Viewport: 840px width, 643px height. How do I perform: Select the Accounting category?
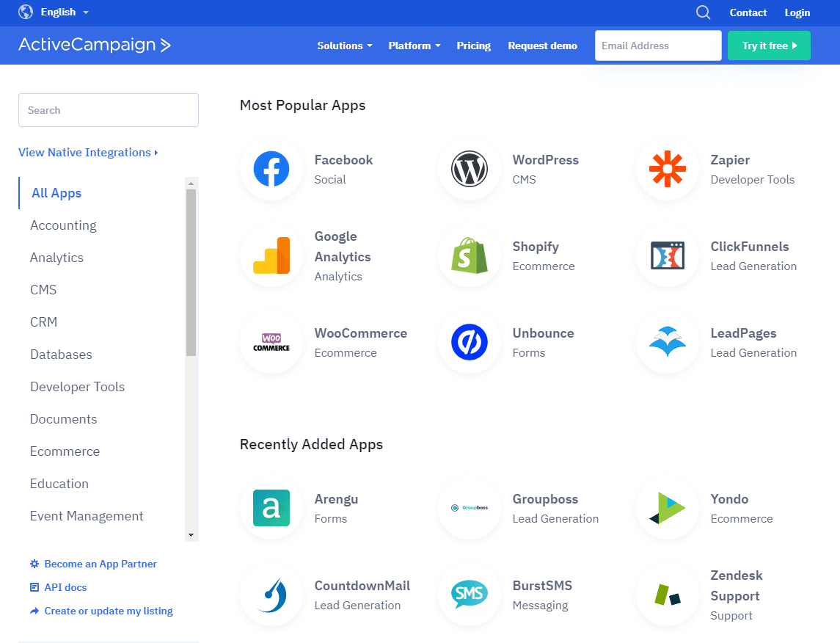(x=63, y=225)
